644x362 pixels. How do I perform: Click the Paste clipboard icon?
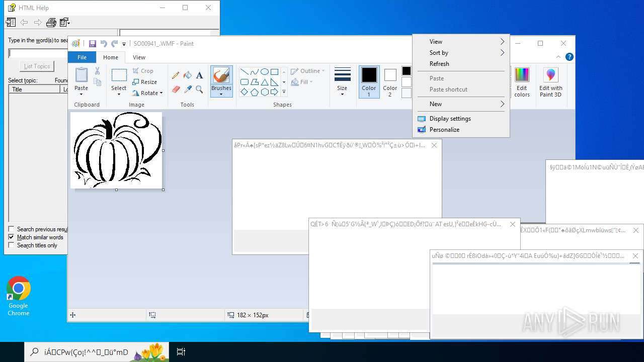[81, 75]
